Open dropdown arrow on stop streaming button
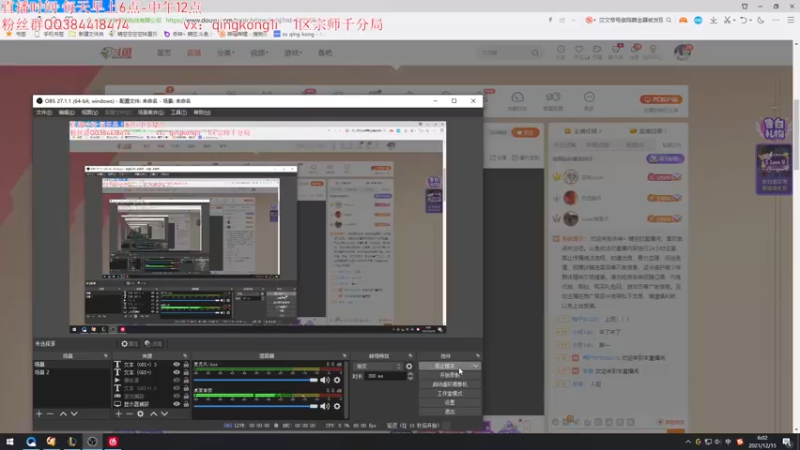Screen dimensions: 800x450 tap(476, 366)
